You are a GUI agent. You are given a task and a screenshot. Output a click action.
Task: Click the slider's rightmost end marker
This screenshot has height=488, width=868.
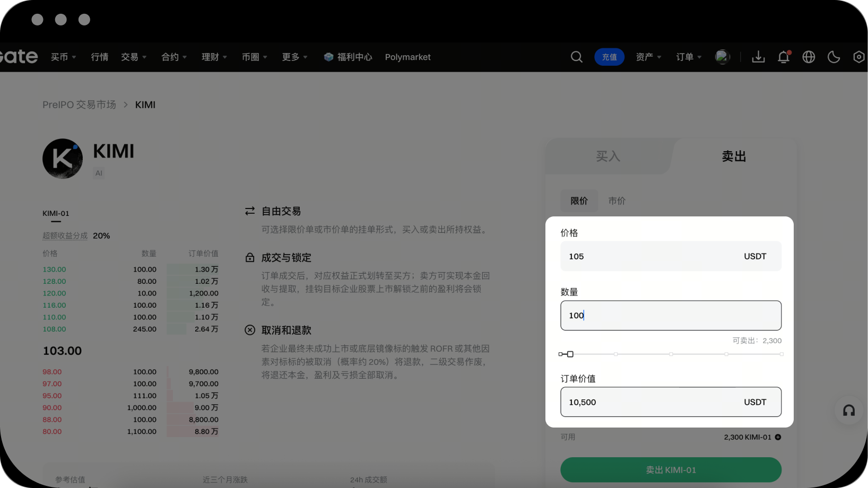point(781,354)
